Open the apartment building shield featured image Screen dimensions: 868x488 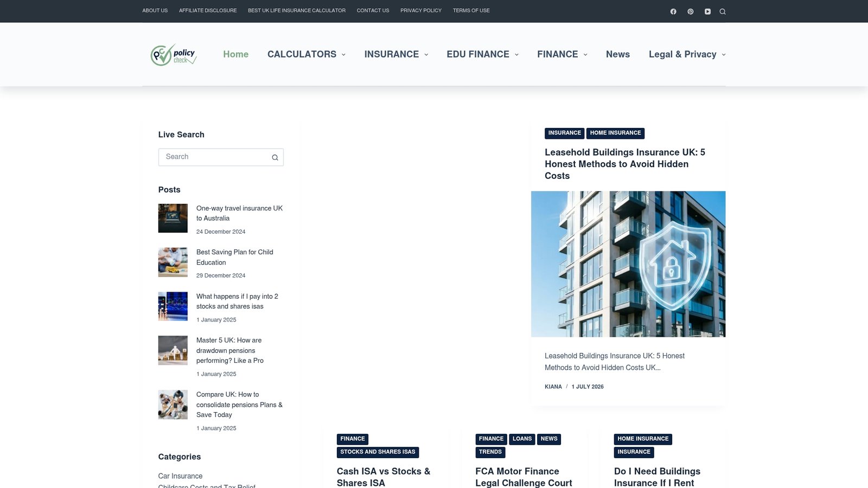pyautogui.click(x=628, y=264)
